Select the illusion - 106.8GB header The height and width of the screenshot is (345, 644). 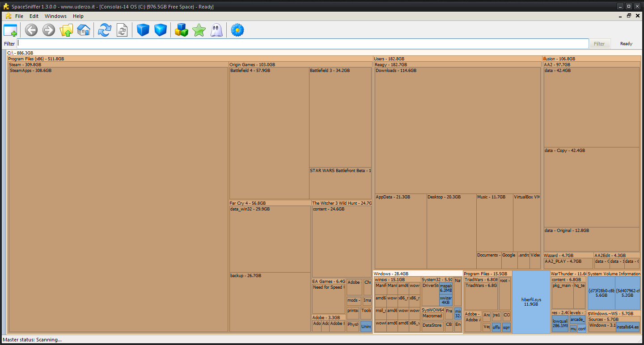coord(591,59)
